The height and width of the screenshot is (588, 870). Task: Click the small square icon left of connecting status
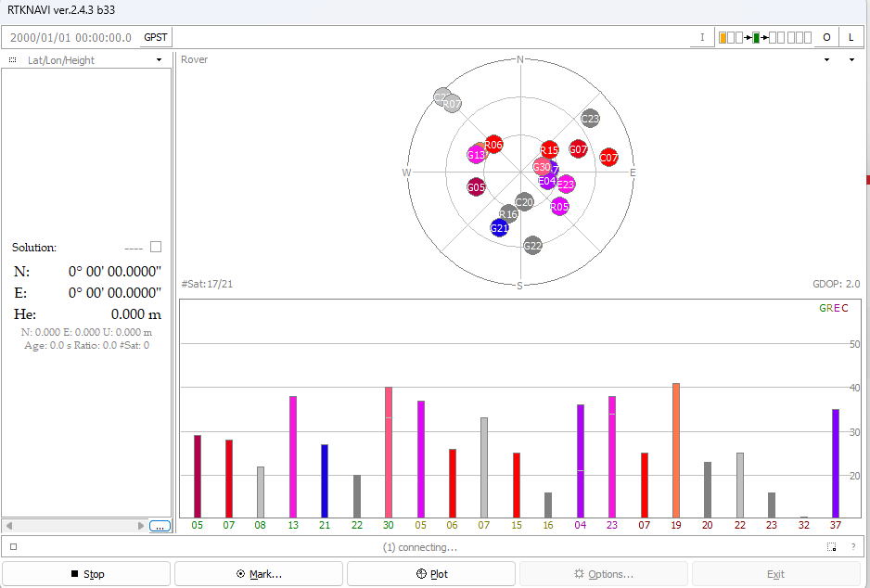point(14,547)
